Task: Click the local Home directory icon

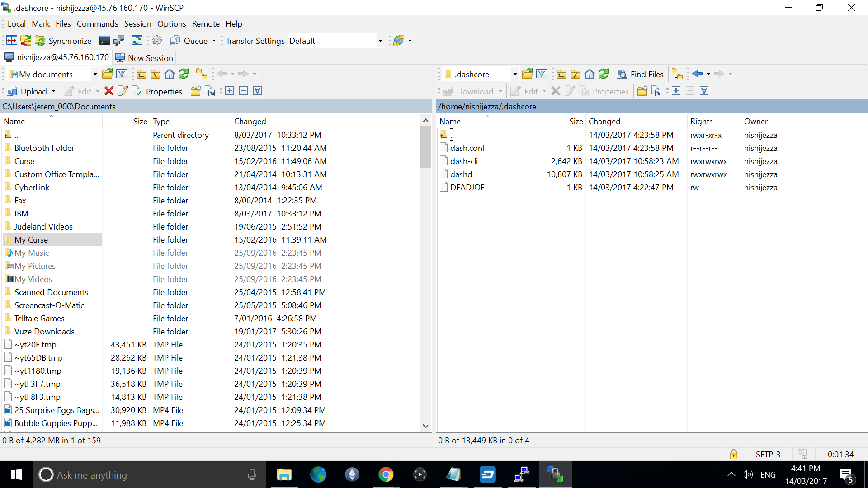Action: 170,74
